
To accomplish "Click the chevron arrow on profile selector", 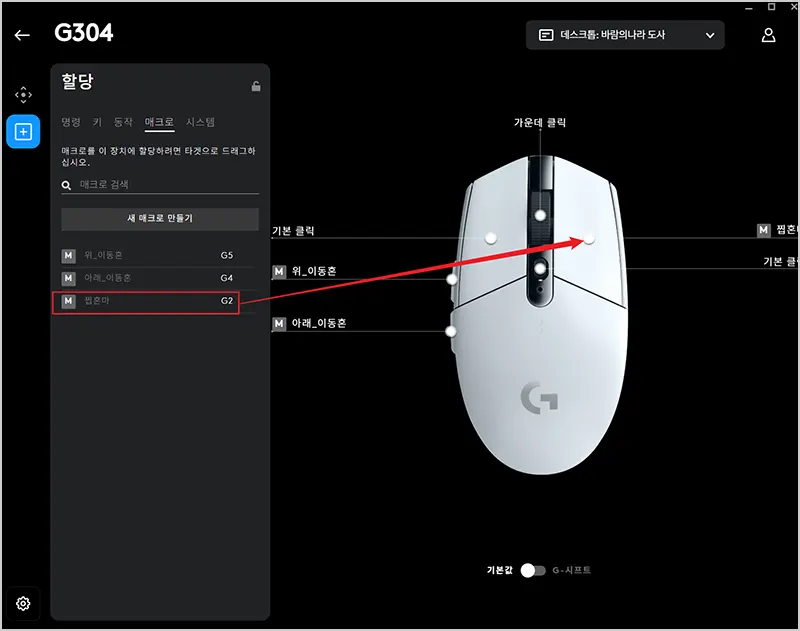I will (x=710, y=35).
